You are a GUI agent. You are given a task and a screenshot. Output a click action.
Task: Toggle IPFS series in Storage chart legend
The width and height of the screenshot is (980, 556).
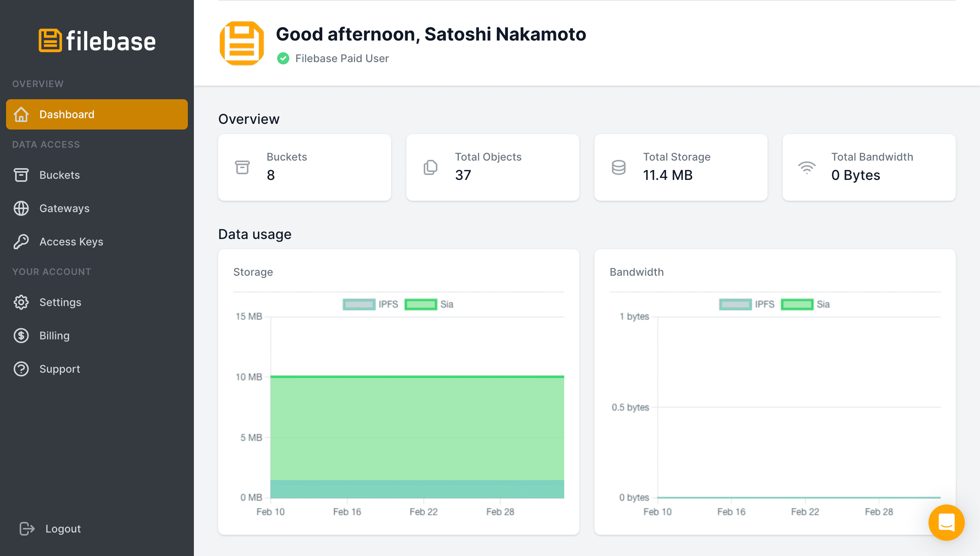click(x=370, y=305)
